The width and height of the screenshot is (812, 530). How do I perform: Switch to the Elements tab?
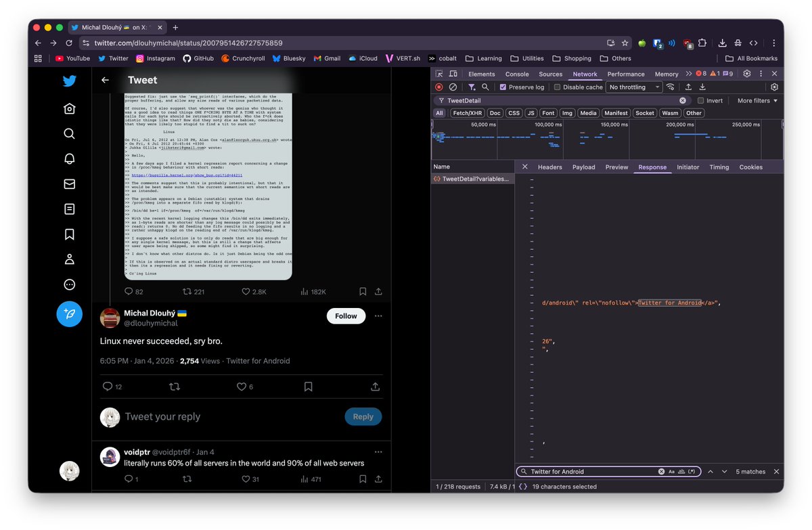pos(481,74)
